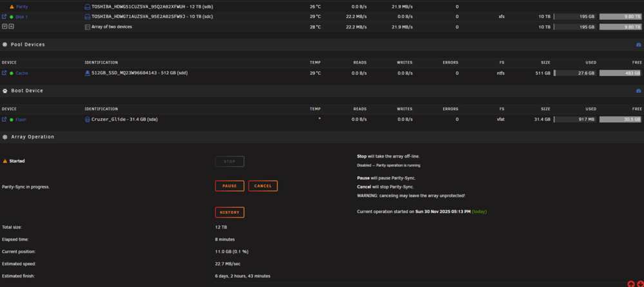Click the ntfs filesystem value for Cache
Image resolution: width=644 pixels, height=287 pixels.
click(500, 73)
